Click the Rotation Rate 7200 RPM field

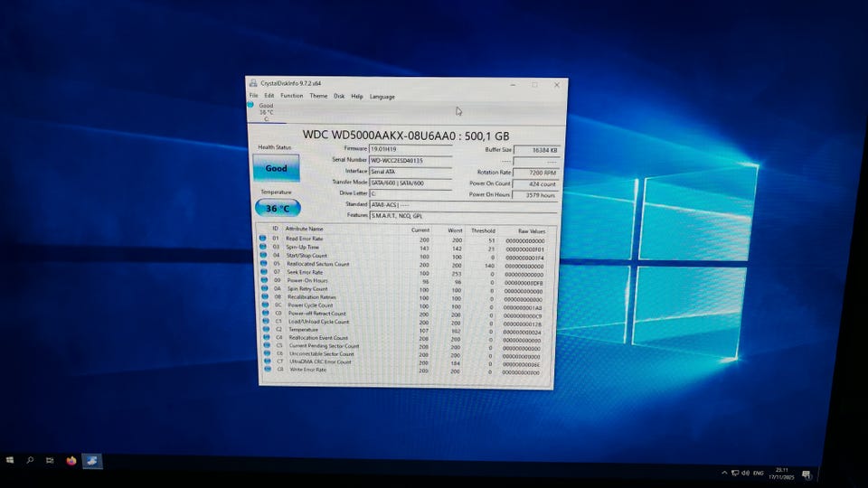pos(536,173)
